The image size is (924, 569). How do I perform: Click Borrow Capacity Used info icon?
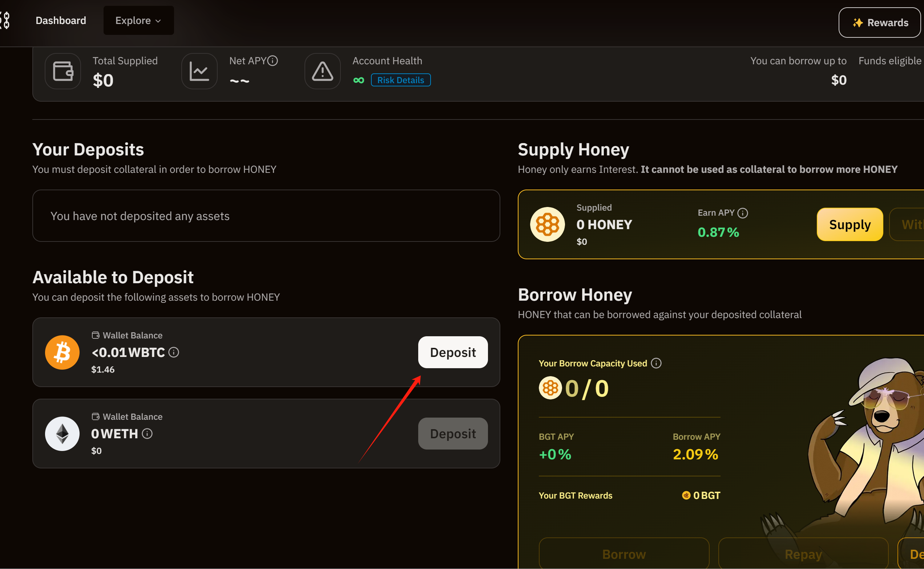coord(656,363)
